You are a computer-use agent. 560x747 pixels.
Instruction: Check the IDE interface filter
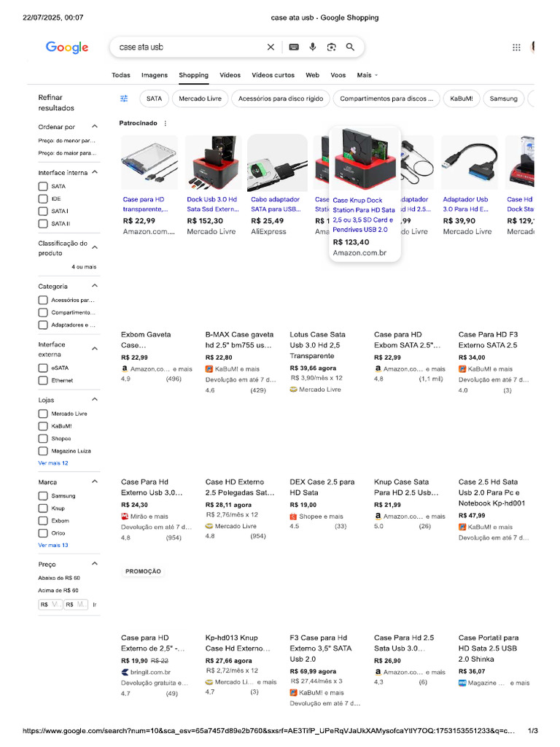[43, 198]
